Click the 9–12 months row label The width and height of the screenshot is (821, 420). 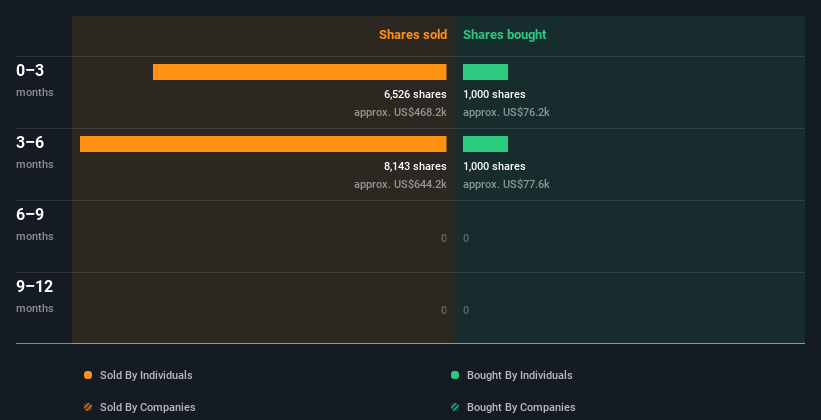(35, 296)
